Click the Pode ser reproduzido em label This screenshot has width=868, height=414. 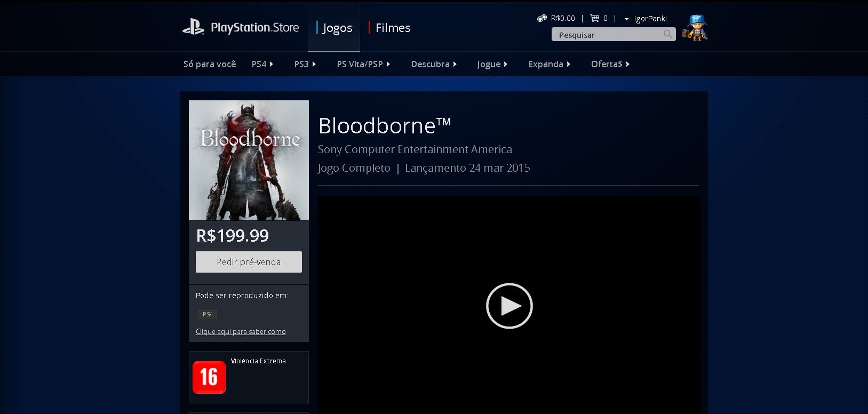pyautogui.click(x=242, y=296)
